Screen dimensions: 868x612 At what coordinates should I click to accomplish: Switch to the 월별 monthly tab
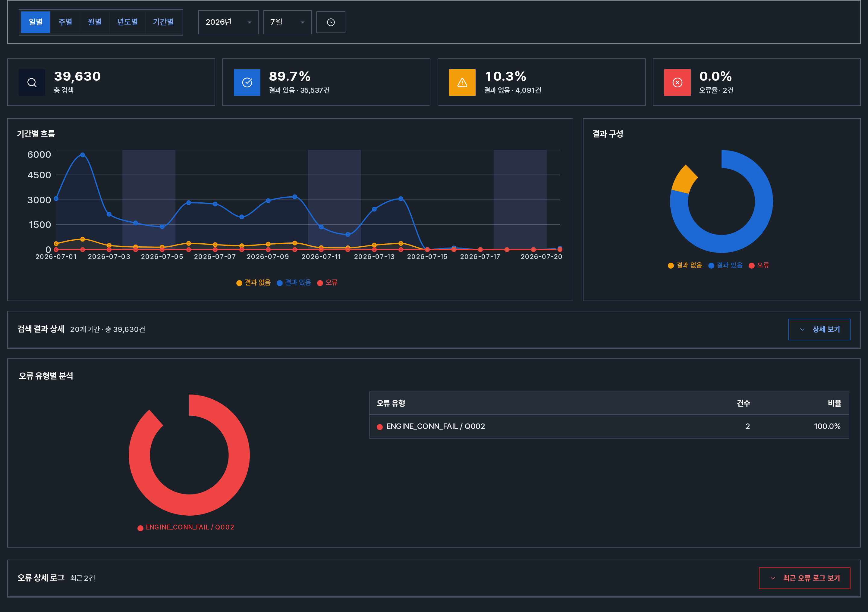(95, 22)
